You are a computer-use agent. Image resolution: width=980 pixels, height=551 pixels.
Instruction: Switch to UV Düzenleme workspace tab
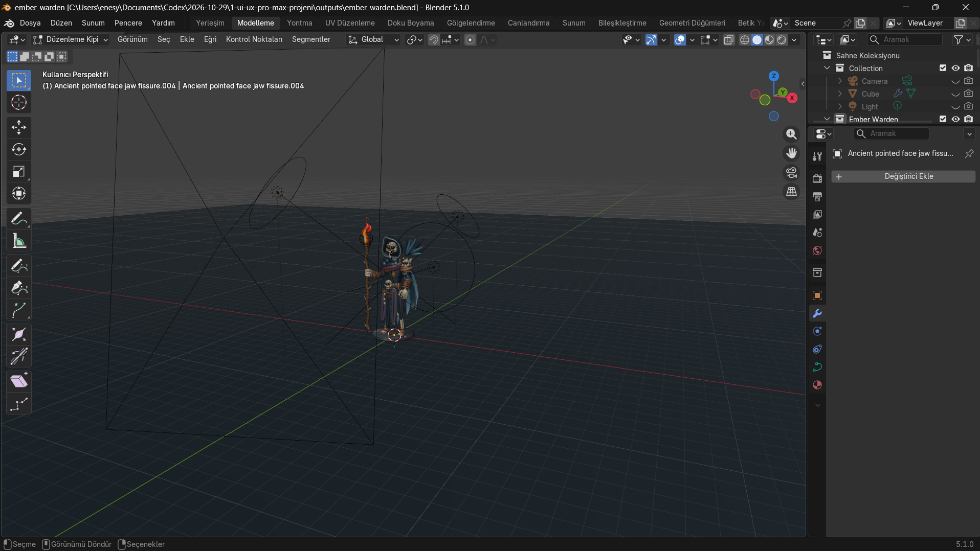click(350, 23)
